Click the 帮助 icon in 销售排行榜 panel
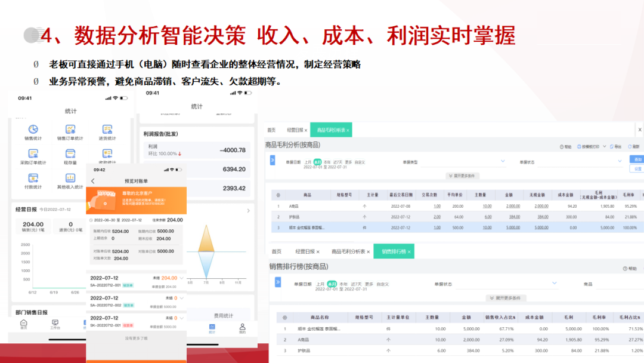Screen dimensions: 644x363 [625, 269]
